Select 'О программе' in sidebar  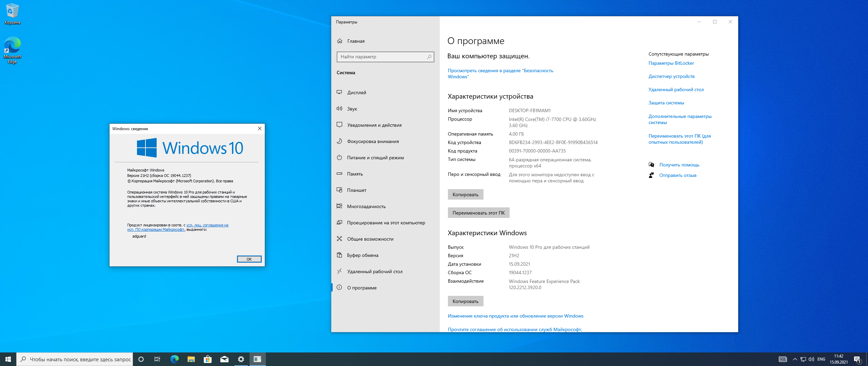click(x=385, y=288)
